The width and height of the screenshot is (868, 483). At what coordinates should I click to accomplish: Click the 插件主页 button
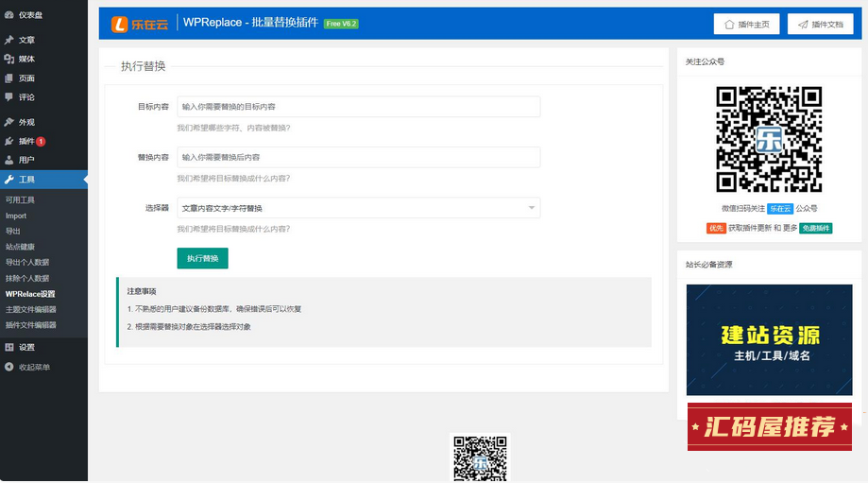(x=746, y=25)
